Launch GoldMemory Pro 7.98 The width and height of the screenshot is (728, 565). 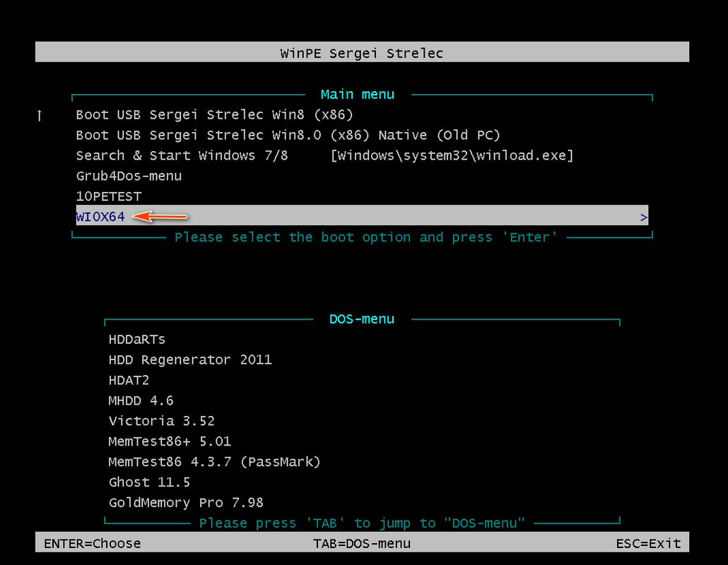point(186,502)
